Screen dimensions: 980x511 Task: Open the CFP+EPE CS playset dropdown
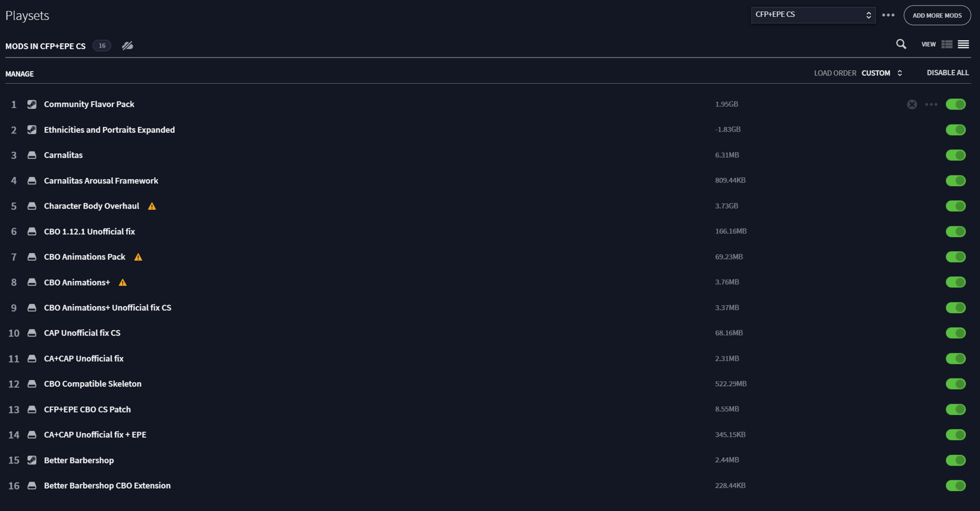(813, 15)
